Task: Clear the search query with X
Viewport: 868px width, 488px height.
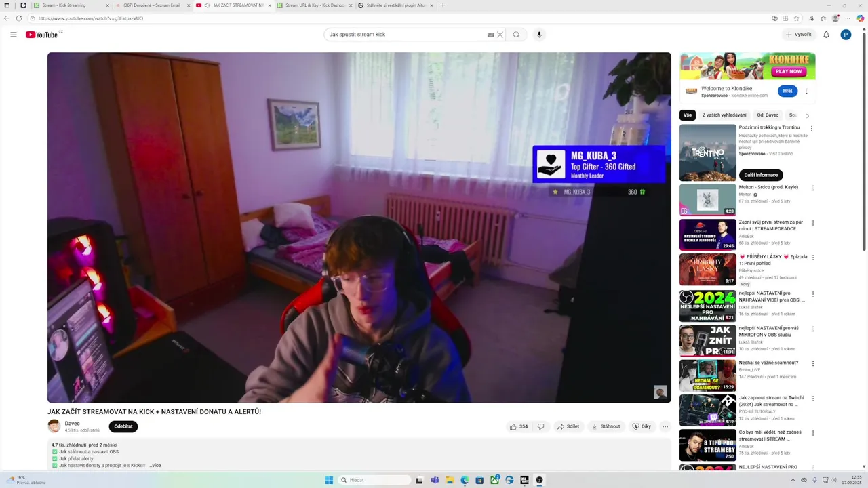Action: [500, 35]
